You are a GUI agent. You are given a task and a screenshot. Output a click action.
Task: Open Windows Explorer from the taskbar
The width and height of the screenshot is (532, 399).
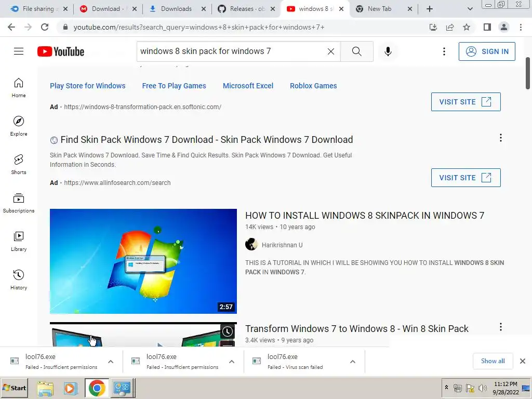pyautogui.click(x=45, y=388)
